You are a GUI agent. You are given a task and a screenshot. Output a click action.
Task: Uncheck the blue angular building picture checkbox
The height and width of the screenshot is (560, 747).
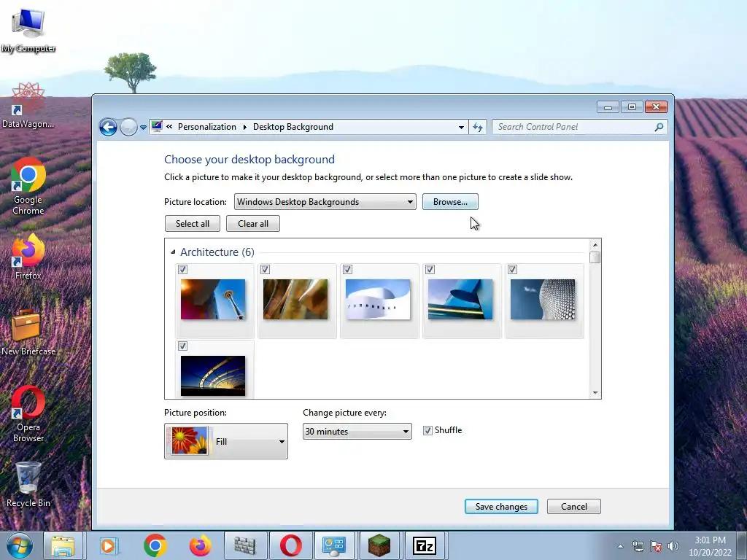point(430,270)
